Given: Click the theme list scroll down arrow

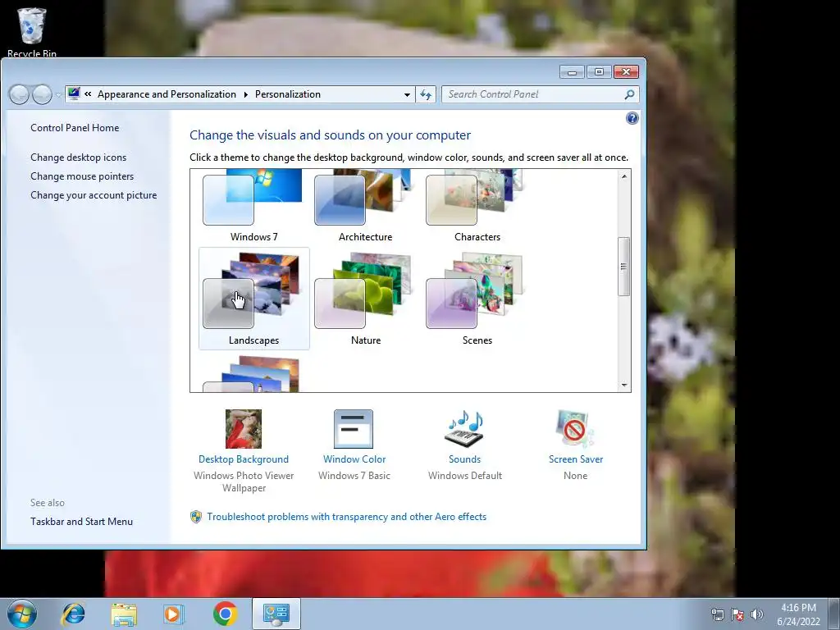Looking at the screenshot, I should [x=624, y=386].
